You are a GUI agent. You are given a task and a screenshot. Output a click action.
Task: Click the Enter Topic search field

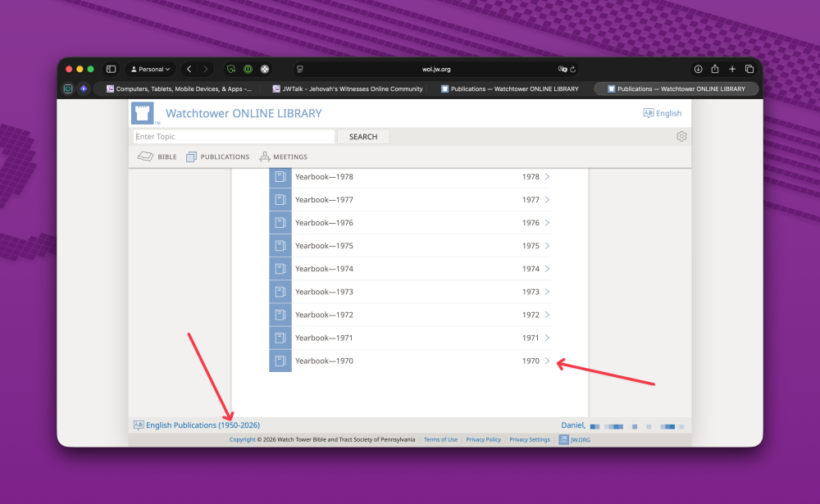pyautogui.click(x=234, y=137)
